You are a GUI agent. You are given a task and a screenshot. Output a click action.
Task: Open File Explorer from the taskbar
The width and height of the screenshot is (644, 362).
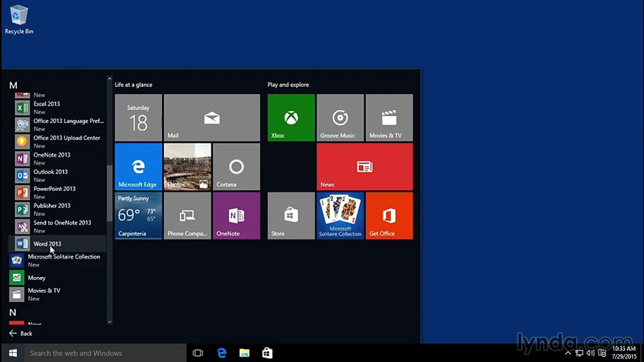click(244, 353)
